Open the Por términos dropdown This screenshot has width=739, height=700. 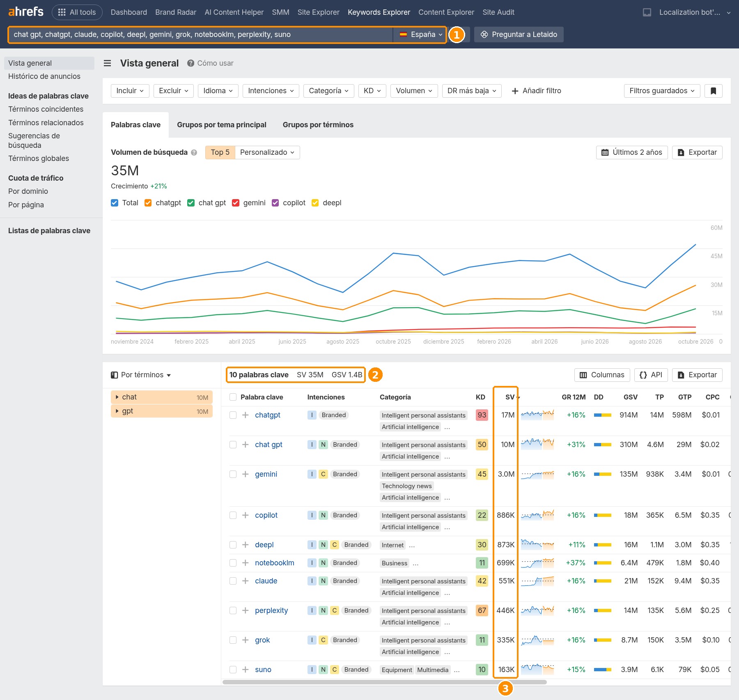(141, 375)
